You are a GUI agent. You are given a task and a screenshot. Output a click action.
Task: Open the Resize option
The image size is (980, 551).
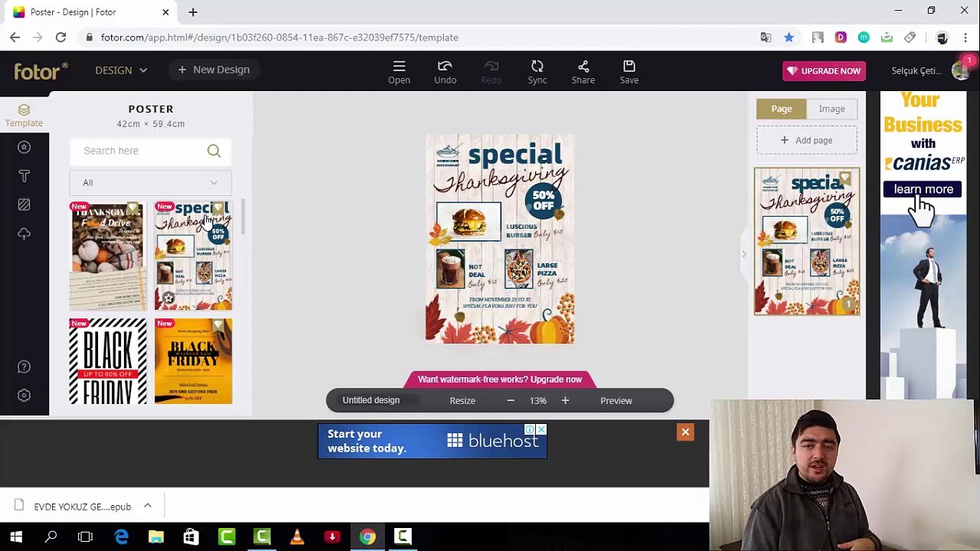click(462, 401)
